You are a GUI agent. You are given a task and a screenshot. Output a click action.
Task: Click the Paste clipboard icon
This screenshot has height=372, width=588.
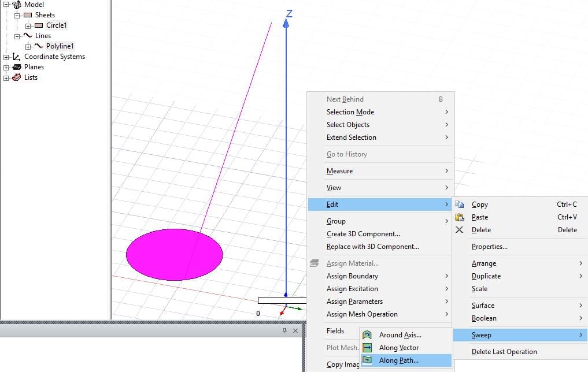(460, 217)
